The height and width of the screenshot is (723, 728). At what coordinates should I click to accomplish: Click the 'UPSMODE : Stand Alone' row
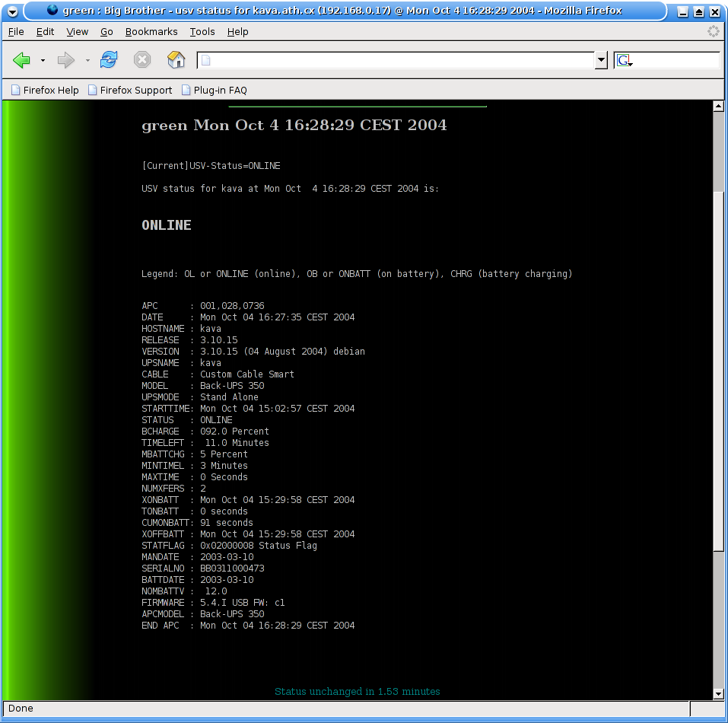[200, 397]
